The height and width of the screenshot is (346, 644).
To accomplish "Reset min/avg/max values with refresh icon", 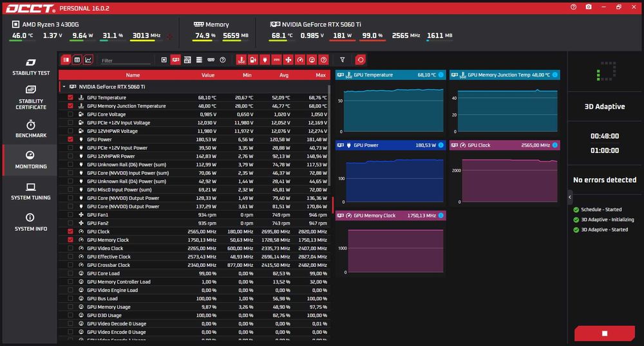I will pos(360,60).
